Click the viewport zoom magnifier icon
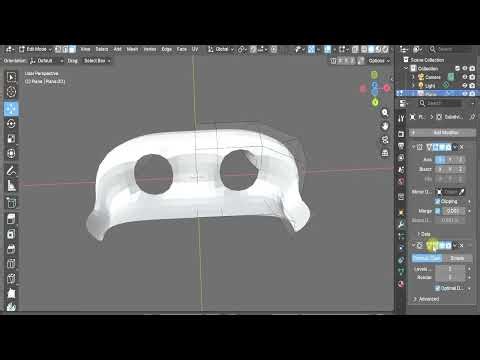This screenshot has height=360, width=480. point(385,113)
